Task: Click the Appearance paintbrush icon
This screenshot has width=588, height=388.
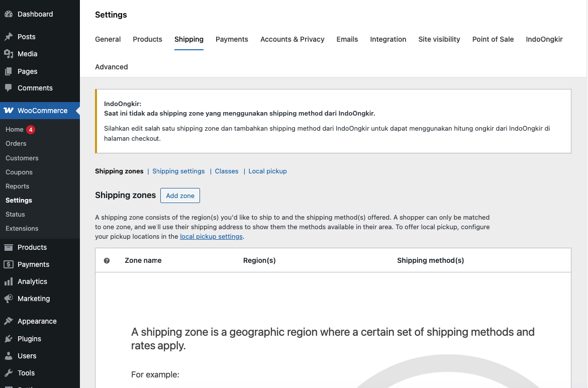Action: (9, 321)
